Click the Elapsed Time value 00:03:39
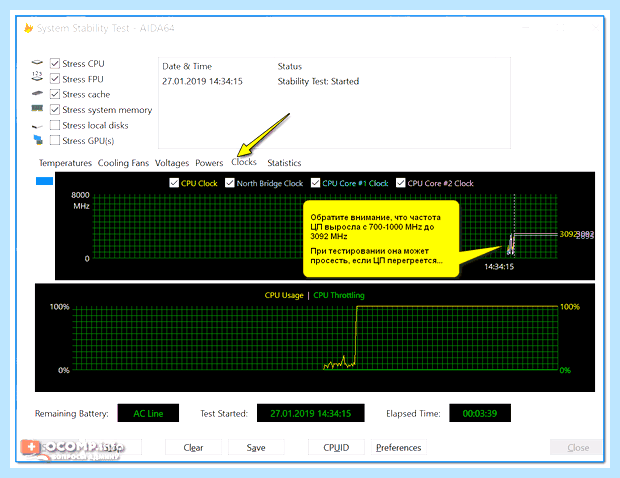The height and width of the screenshot is (478, 620). pyautogui.click(x=480, y=413)
